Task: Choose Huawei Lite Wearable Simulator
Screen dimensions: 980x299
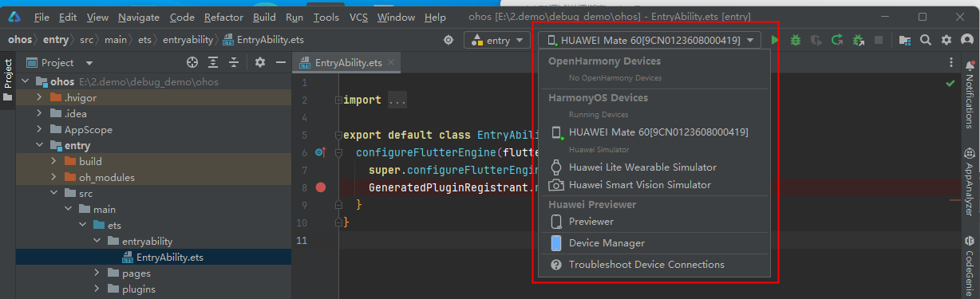Action: [x=654, y=167]
